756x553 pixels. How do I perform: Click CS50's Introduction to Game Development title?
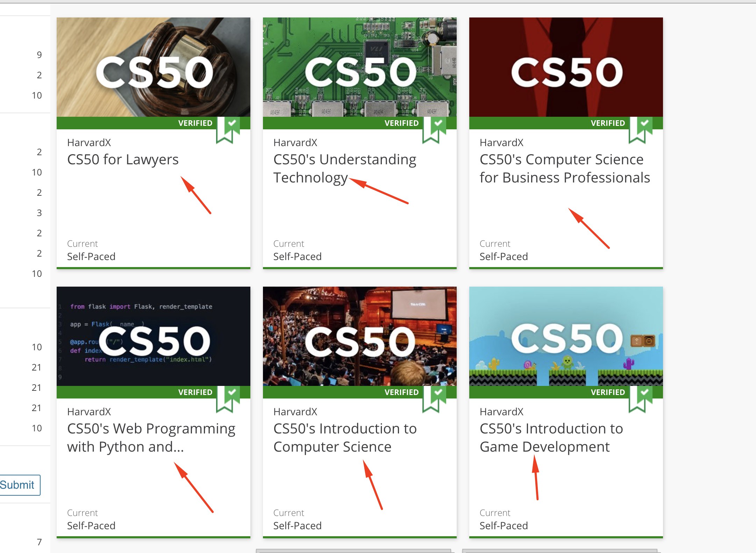click(551, 438)
